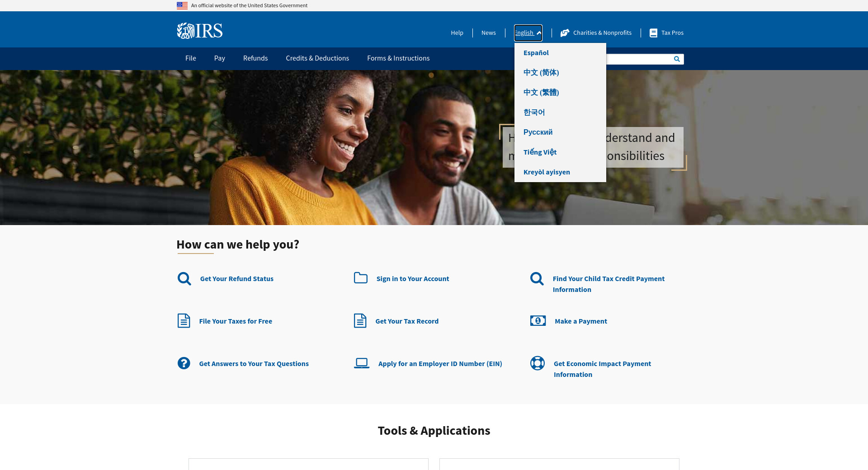Viewport: 868px width, 470px height.
Task: Switch language to Kreyòl ayisyen
Action: coord(547,172)
